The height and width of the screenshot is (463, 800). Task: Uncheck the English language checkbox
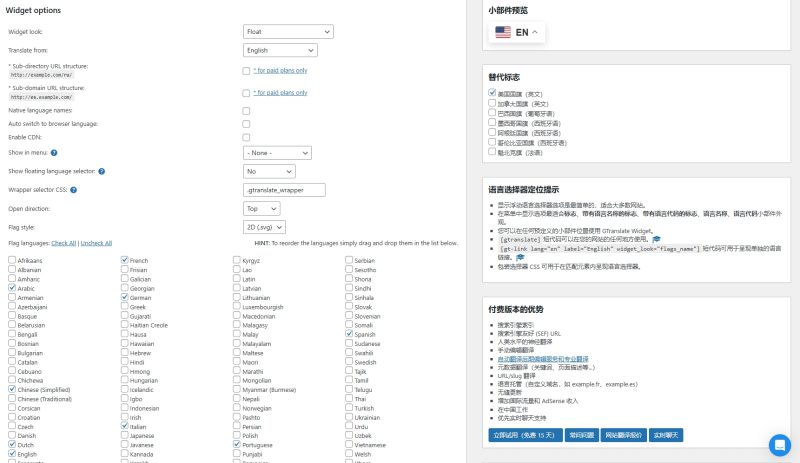(12, 453)
